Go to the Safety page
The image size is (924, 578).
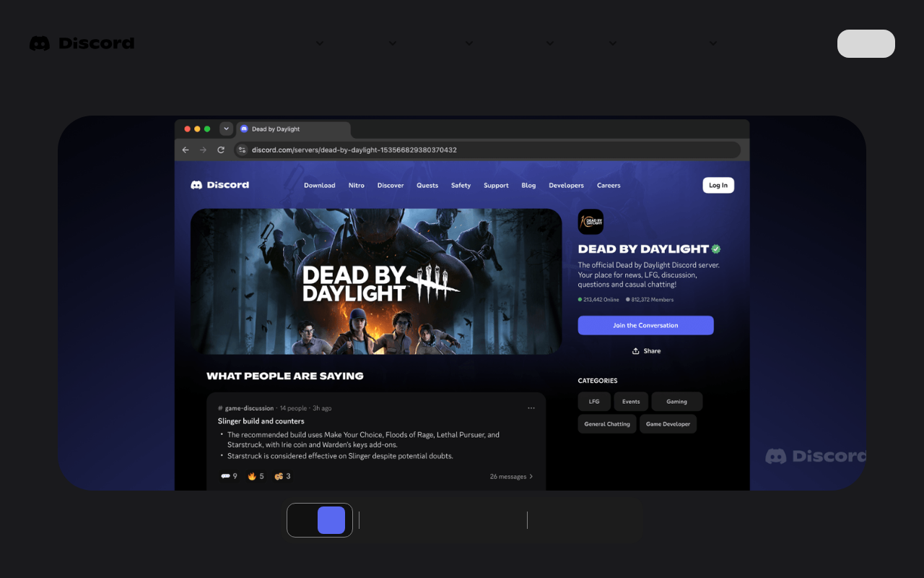point(461,186)
